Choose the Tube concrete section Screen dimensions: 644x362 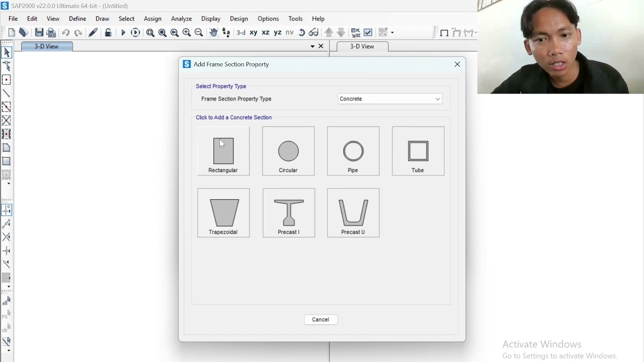(x=418, y=151)
